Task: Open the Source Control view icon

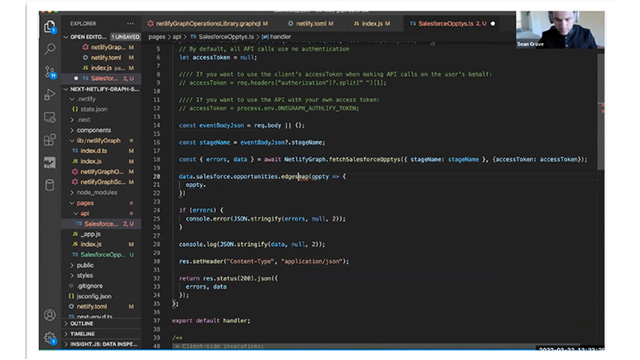Action: 50,72
